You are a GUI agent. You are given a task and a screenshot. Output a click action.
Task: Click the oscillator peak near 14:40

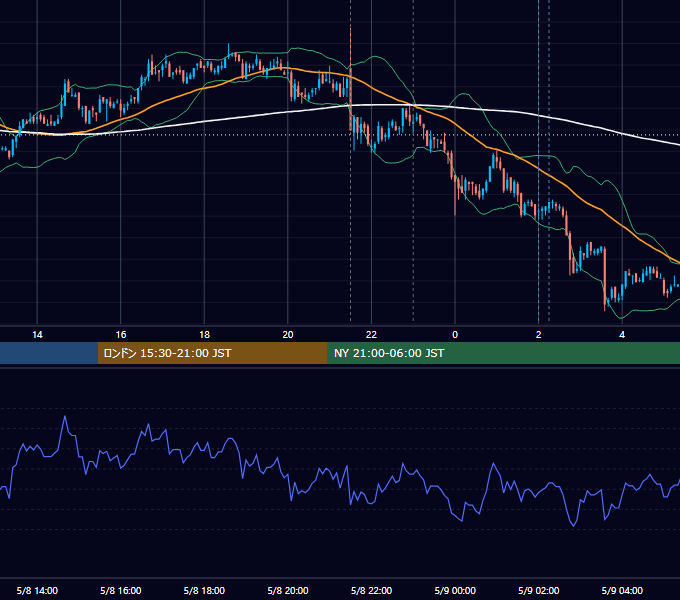click(65, 417)
